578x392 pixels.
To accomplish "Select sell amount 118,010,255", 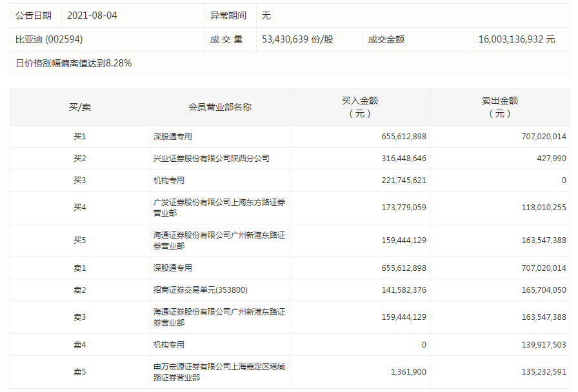I will click(544, 208).
